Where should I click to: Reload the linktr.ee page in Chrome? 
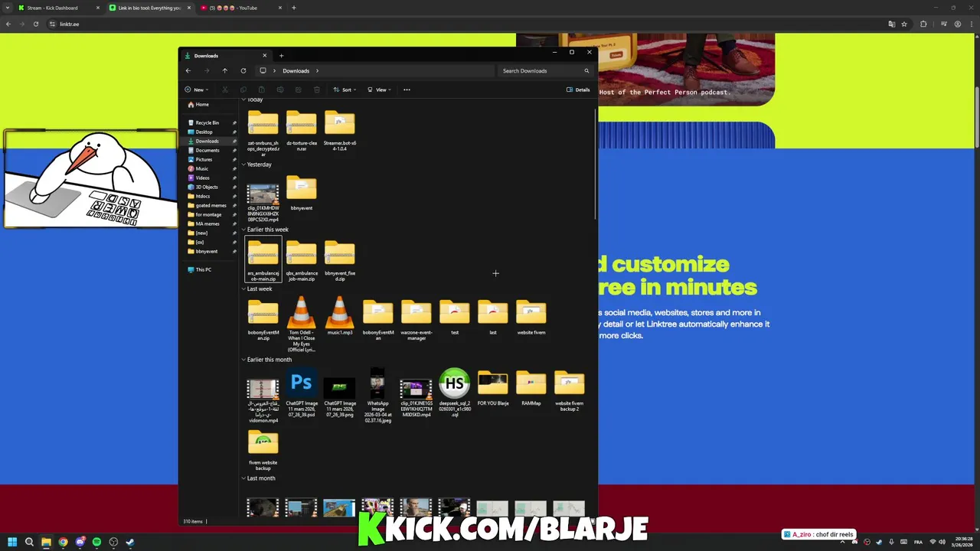tap(35, 24)
